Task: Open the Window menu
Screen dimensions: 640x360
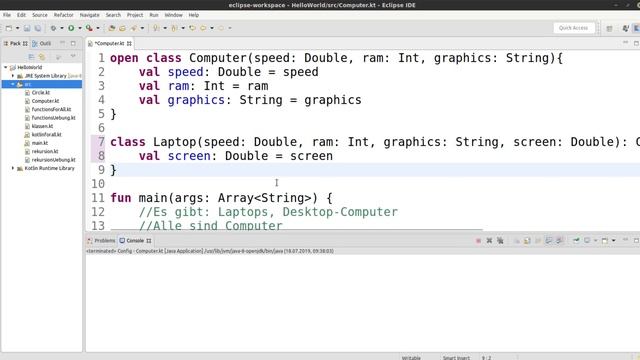Action: click(173, 15)
